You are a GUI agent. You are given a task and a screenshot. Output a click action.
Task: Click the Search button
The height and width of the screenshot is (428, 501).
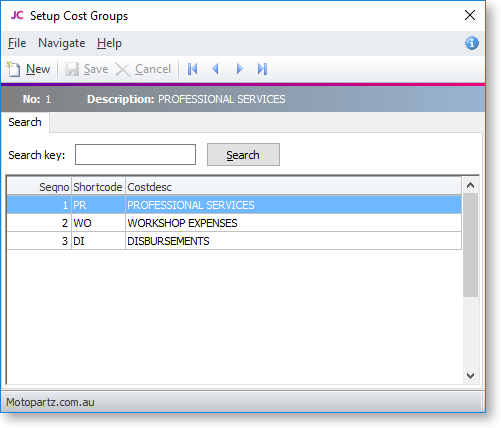(243, 155)
